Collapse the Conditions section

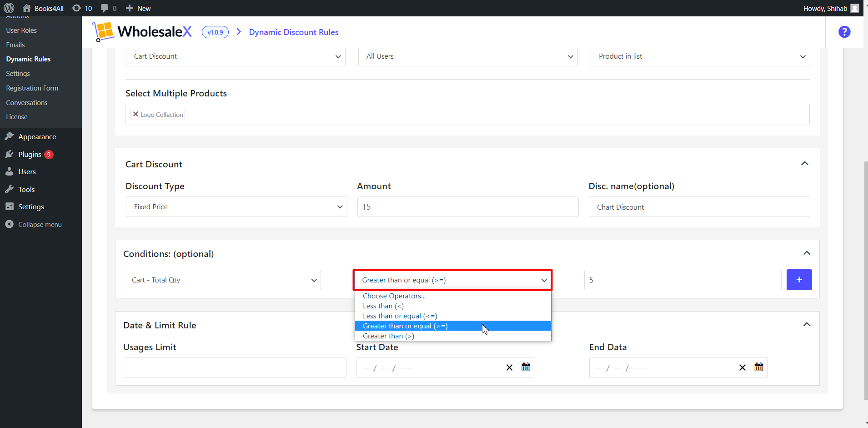[807, 253]
